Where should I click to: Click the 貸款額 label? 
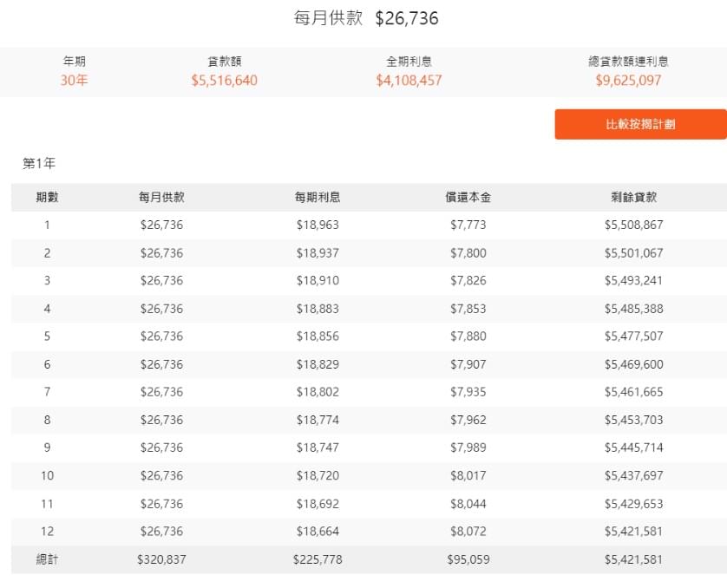tap(225, 62)
